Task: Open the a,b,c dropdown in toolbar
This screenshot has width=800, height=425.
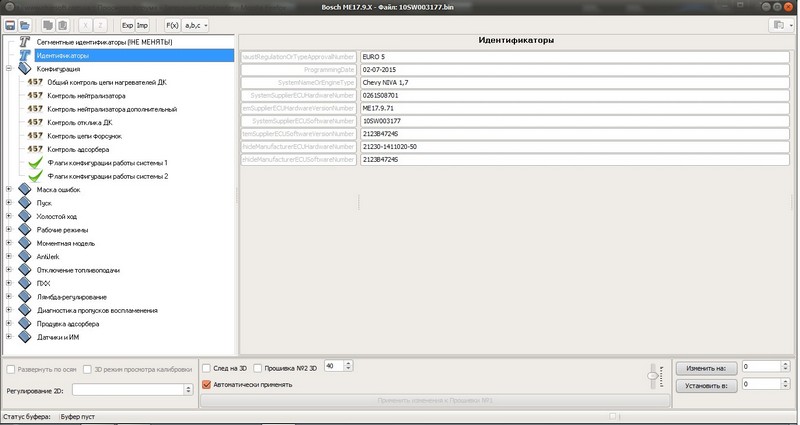Action: tap(196, 24)
